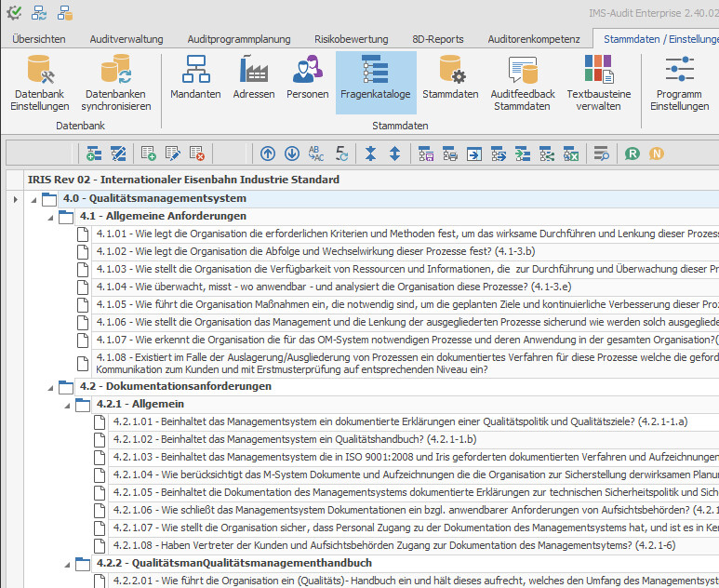
Task: Click the row indicator arrow beside 4.0
Action: (15, 199)
